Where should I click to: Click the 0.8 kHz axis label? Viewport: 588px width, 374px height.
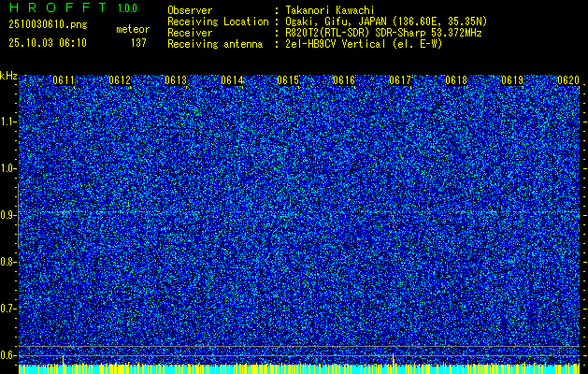(x=7, y=262)
